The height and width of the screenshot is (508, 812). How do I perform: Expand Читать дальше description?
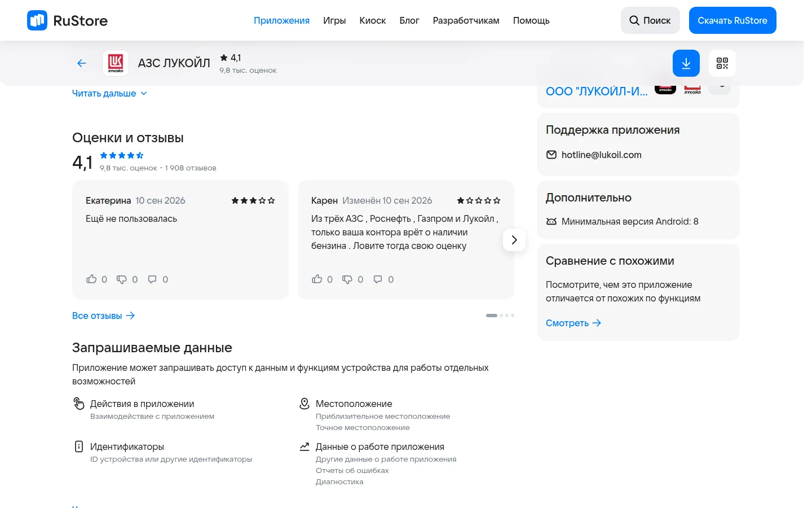(110, 93)
